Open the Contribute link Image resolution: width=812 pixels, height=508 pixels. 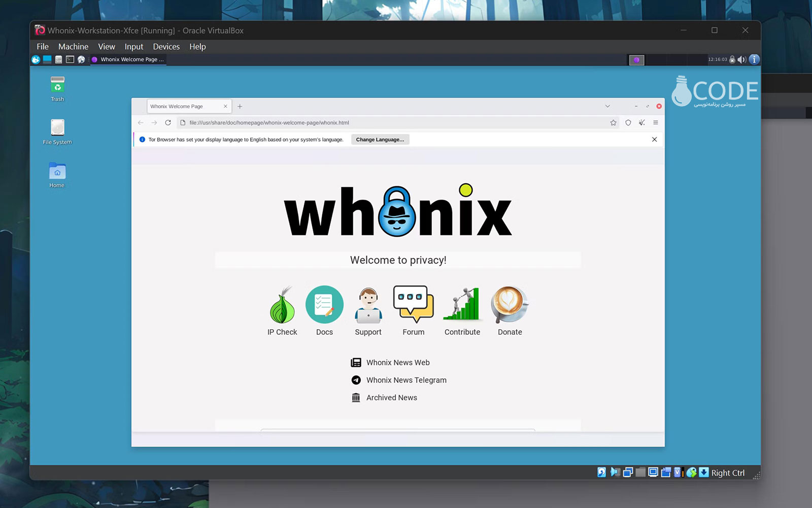(x=462, y=311)
